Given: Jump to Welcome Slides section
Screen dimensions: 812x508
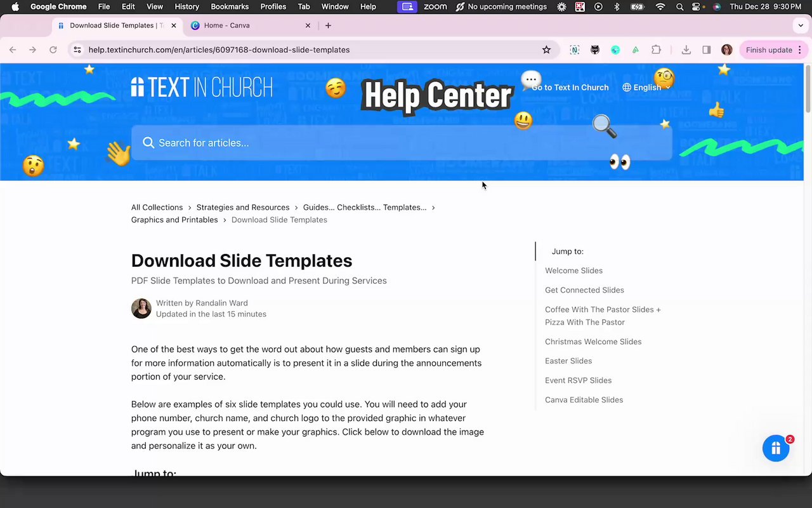Looking at the screenshot, I should [573, 271].
